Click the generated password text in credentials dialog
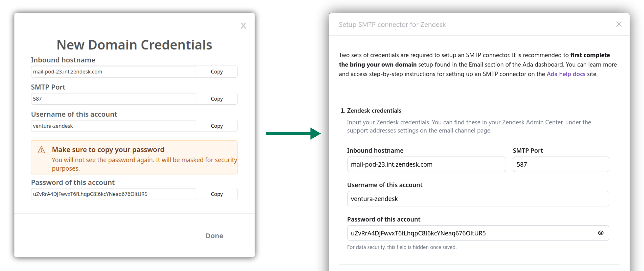This screenshot has width=644, height=271. tap(90, 194)
